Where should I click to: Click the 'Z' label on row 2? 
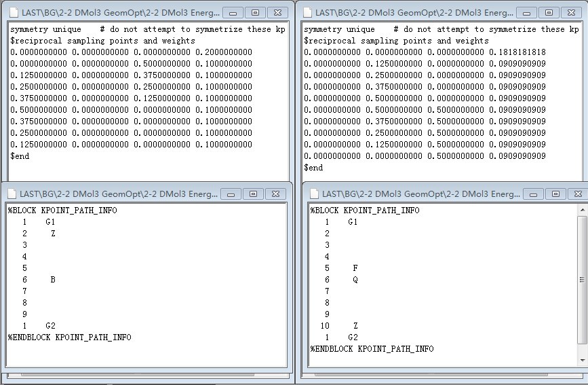coord(53,234)
